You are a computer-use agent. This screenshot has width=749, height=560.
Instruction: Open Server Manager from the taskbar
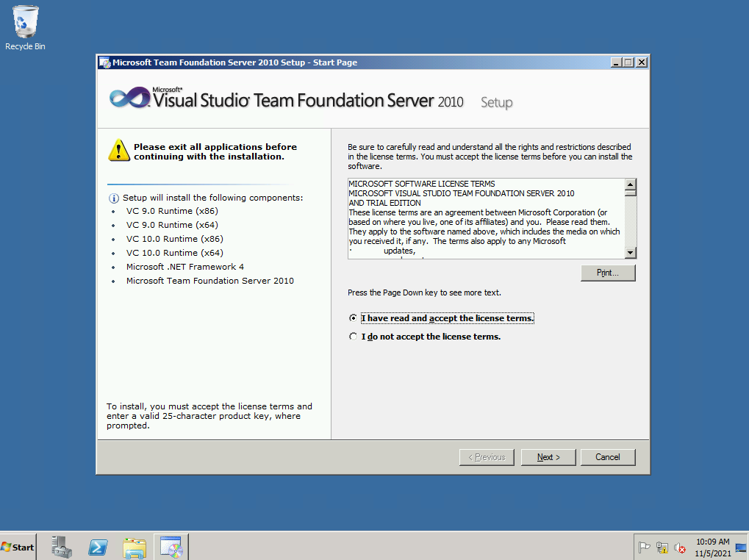(x=62, y=547)
